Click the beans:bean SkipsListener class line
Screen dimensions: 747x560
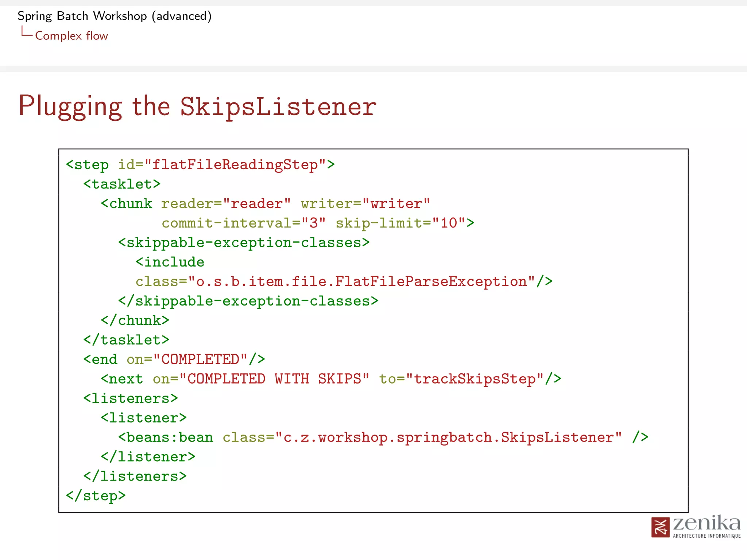(x=383, y=437)
